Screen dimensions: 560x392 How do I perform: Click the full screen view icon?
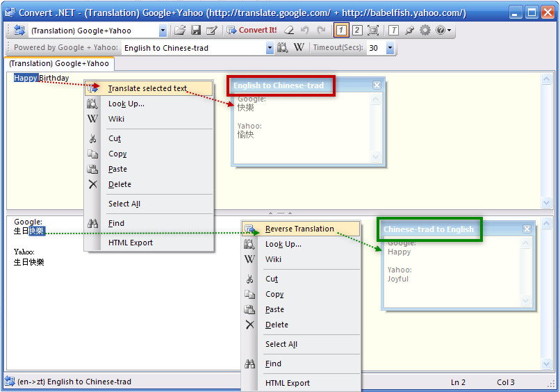pos(373,31)
